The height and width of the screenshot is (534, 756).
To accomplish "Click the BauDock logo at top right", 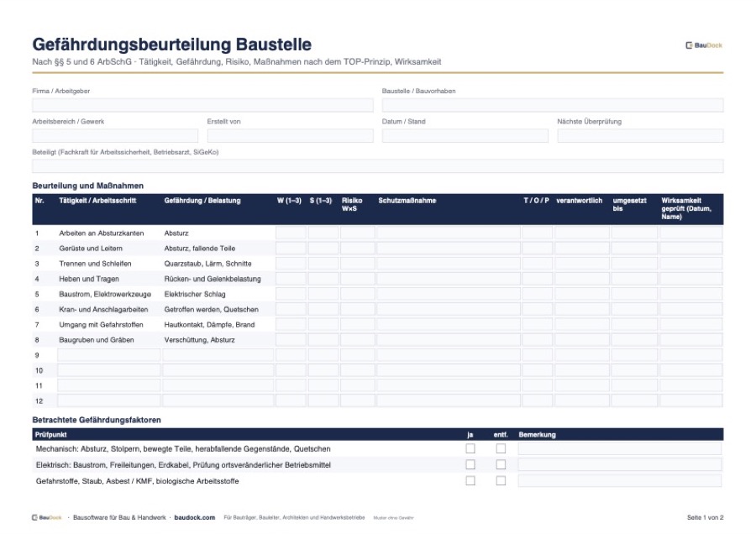I will pyautogui.click(x=703, y=45).
